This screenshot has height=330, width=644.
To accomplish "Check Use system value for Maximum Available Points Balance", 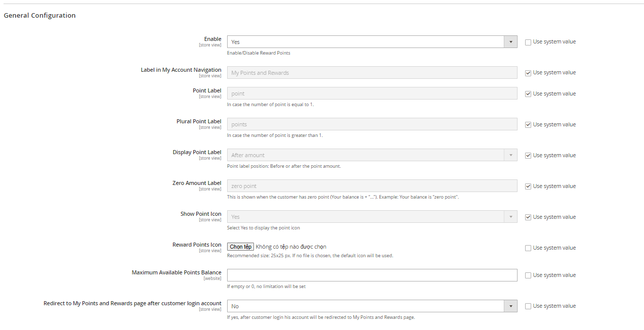I will click(528, 275).
